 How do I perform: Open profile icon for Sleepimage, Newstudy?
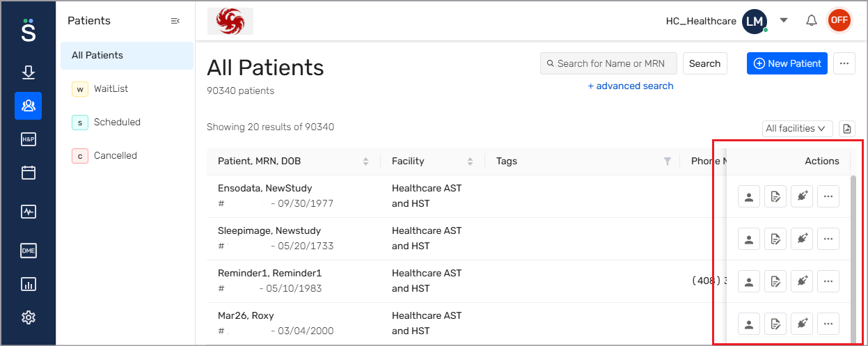point(749,239)
